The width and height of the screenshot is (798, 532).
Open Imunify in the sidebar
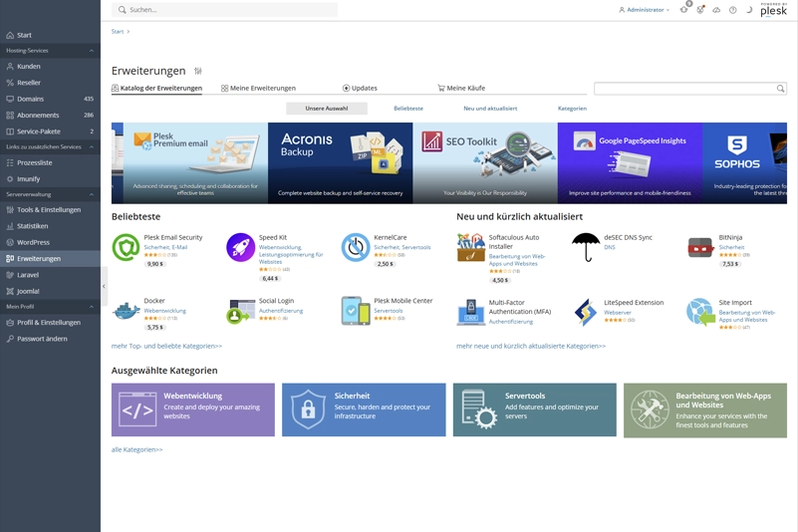tap(50, 179)
